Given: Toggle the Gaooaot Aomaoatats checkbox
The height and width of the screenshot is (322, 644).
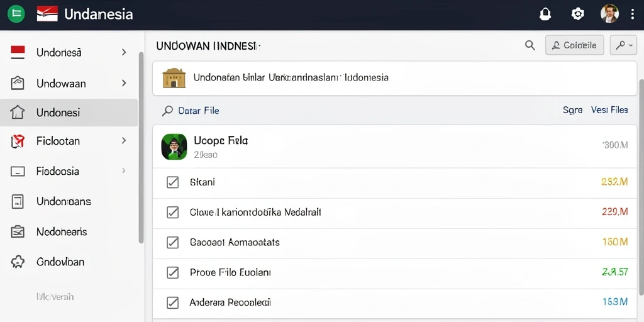Looking at the screenshot, I should [x=173, y=242].
